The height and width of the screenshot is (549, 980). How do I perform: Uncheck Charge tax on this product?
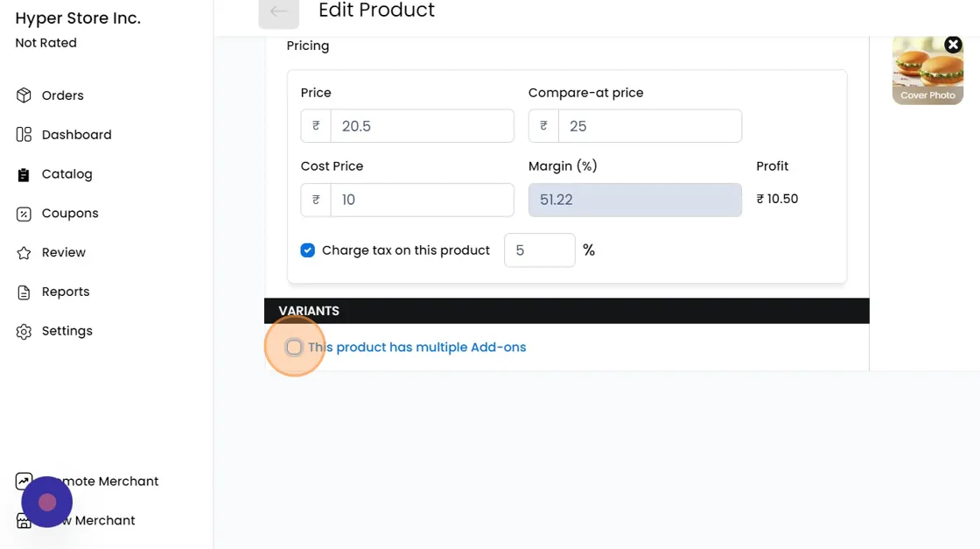tap(308, 250)
